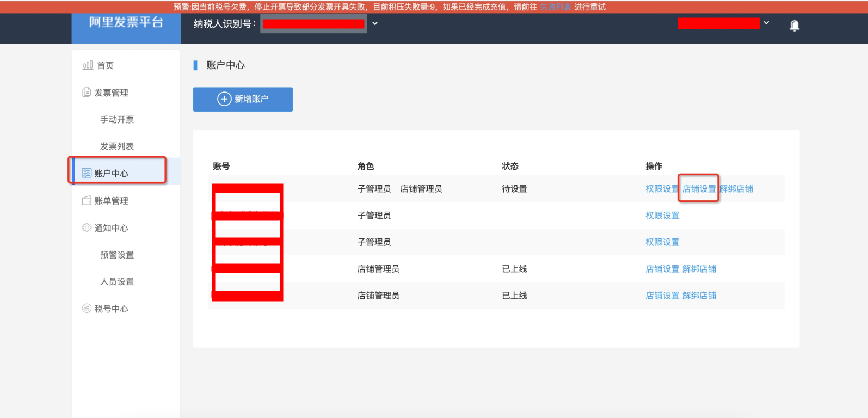Click the 发票管理 document icon

click(x=87, y=93)
